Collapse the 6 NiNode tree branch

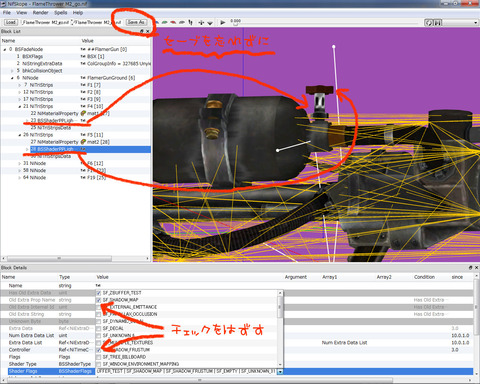pyautogui.click(x=12, y=78)
